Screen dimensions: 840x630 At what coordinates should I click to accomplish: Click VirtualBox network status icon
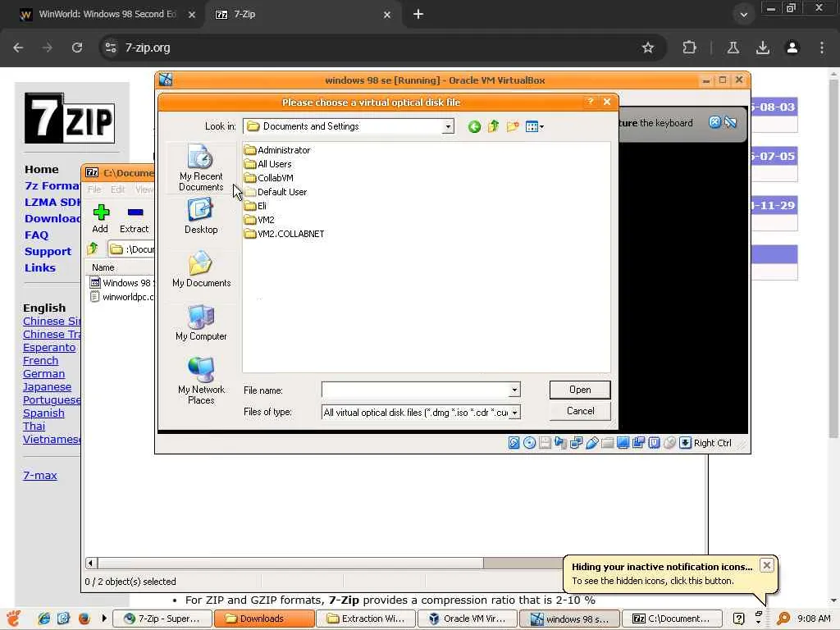click(577, 442)
